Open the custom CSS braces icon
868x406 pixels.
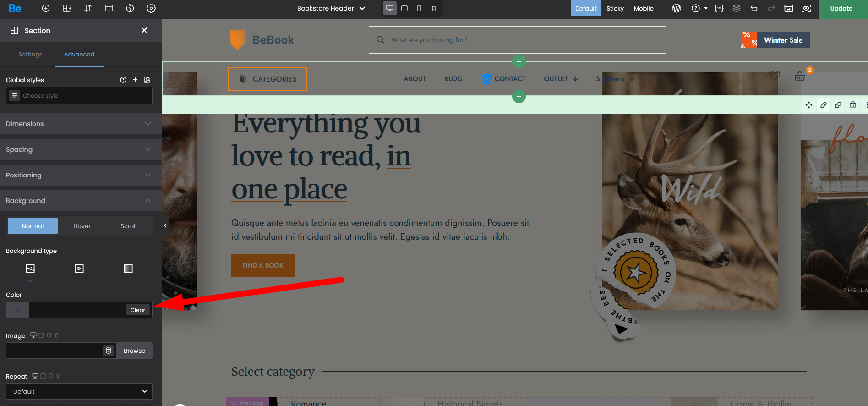click(x=719, y=8)
